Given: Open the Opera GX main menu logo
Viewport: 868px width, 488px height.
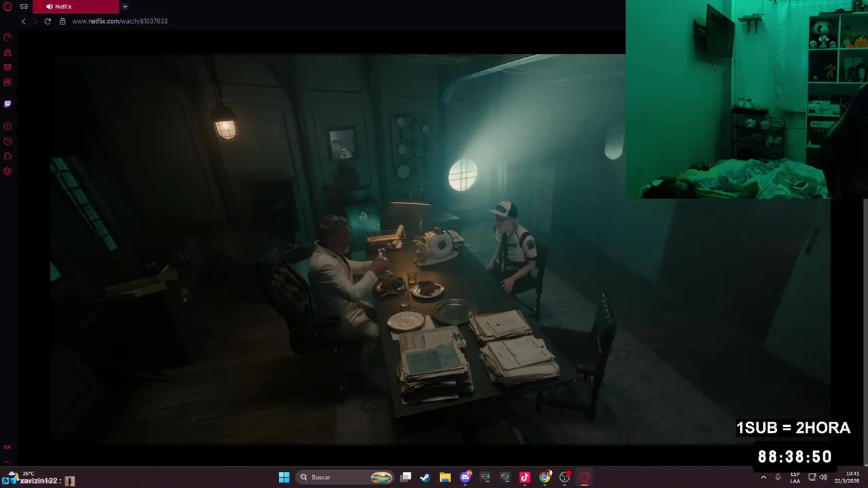Looking at the screenshot, I should coord(7,7).
